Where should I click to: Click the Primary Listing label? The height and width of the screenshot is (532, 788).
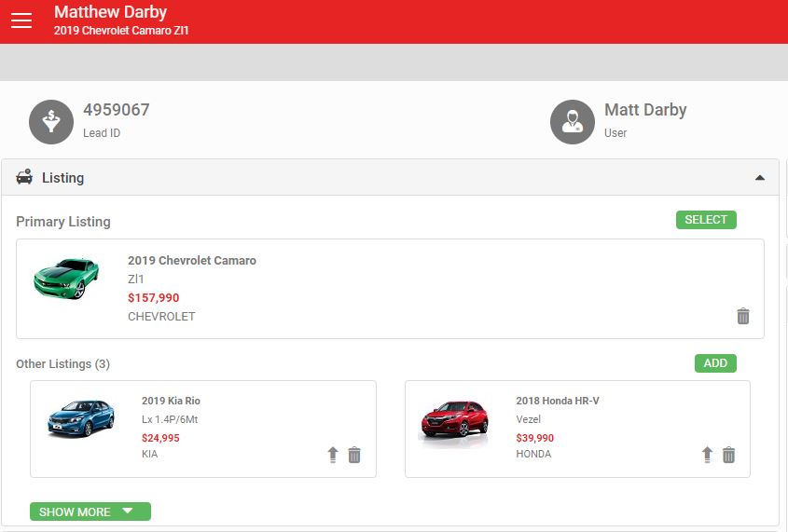pyautogui.click(x=63, y=222)
